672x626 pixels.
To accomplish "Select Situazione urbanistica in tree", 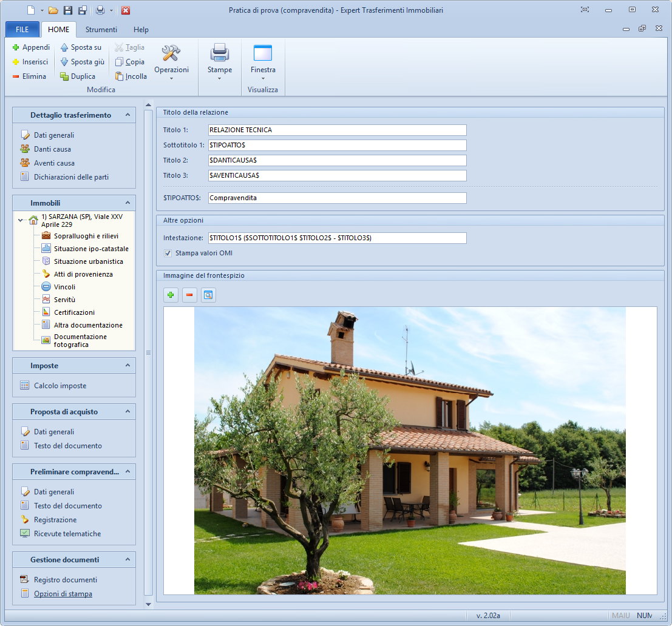I will [88, 261].
